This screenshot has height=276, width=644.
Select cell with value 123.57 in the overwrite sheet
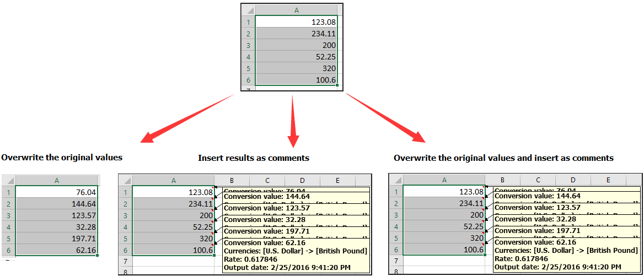57,215
